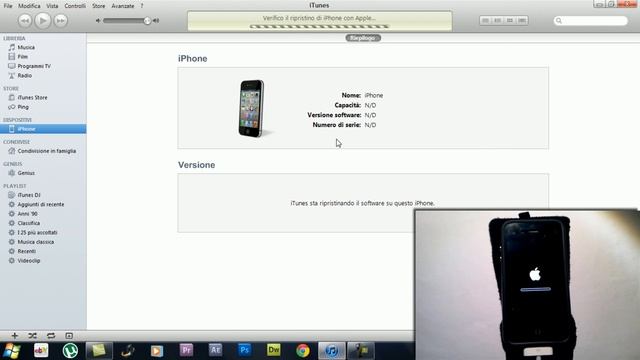Click the next track fast-forward button
This screenshot has width=640, height=360.
coord(61,20)
